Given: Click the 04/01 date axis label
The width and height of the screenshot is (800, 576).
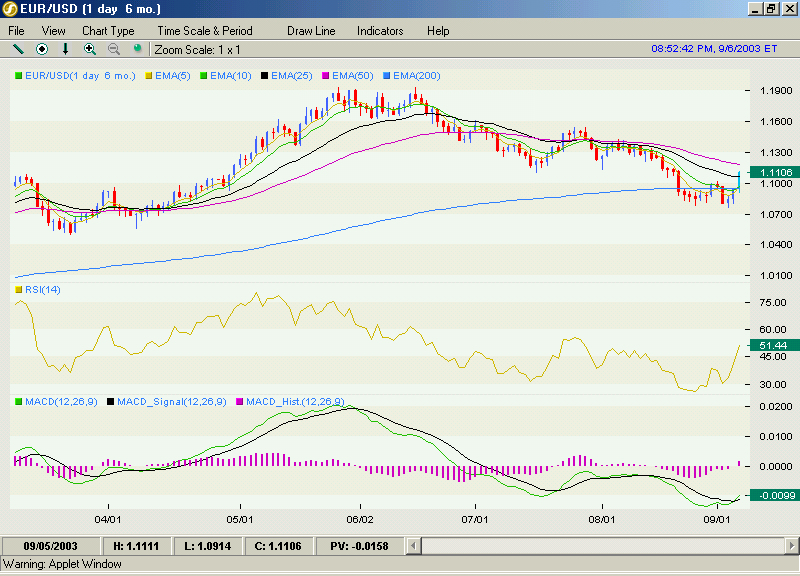Looking at the screenshot, I should pos(108,520).
